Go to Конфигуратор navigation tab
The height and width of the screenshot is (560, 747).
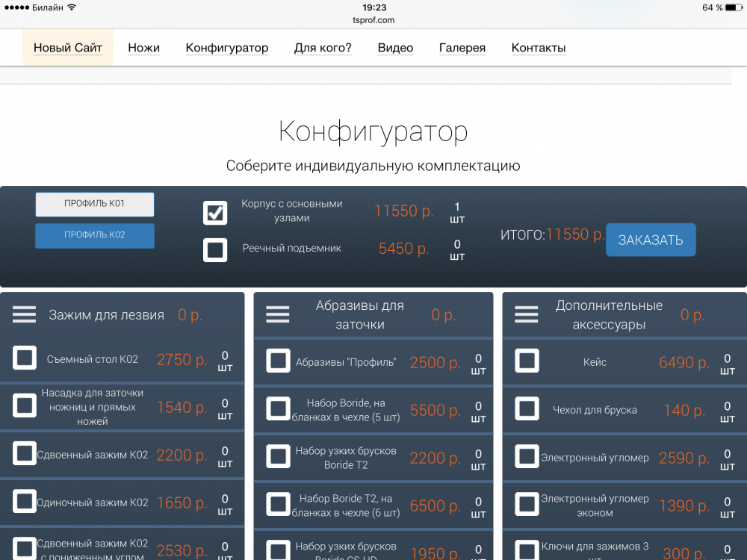[x=226, y=48]
